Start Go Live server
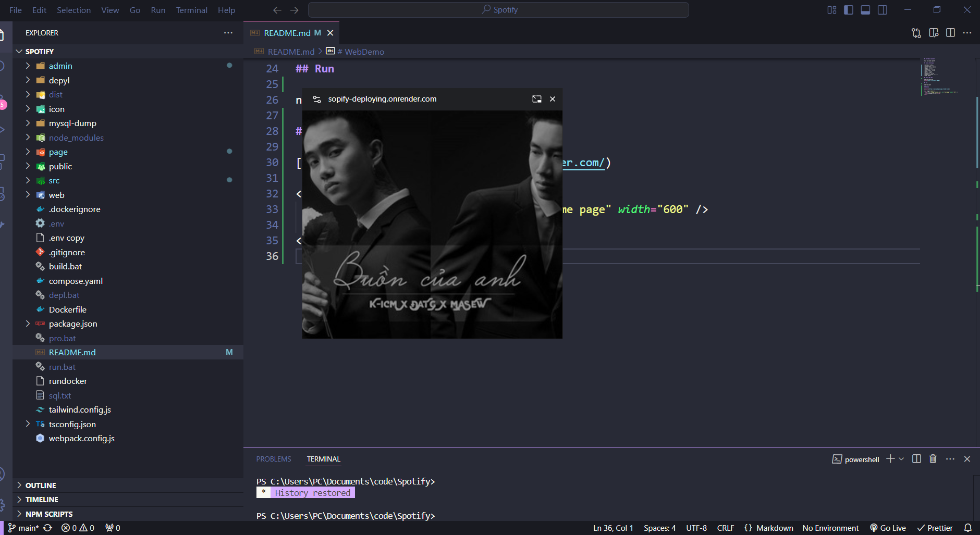This screenshot has width=980, height=535. point(888,528)
